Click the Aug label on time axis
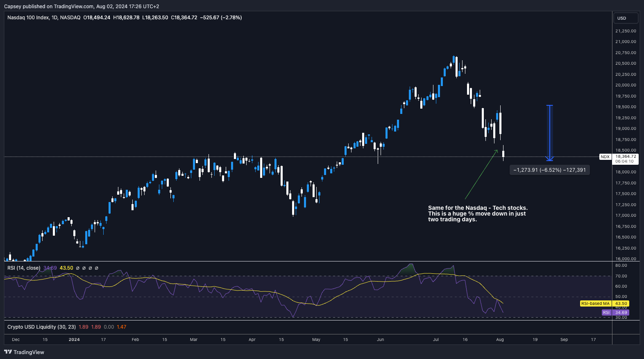 click(500, 340)
